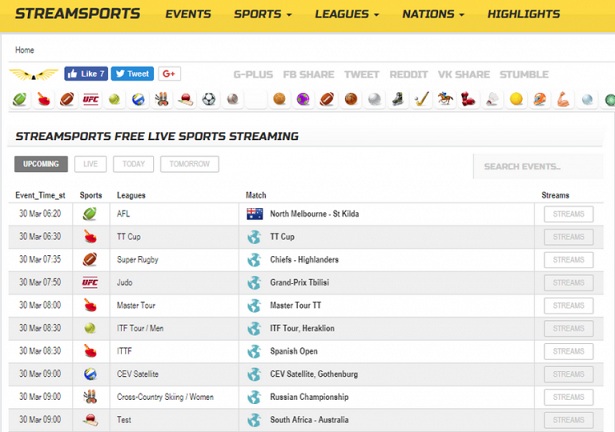Screen dimensions: 615x432
Task: Open the skiing icon in the sports bar
Action: point(162,99)
